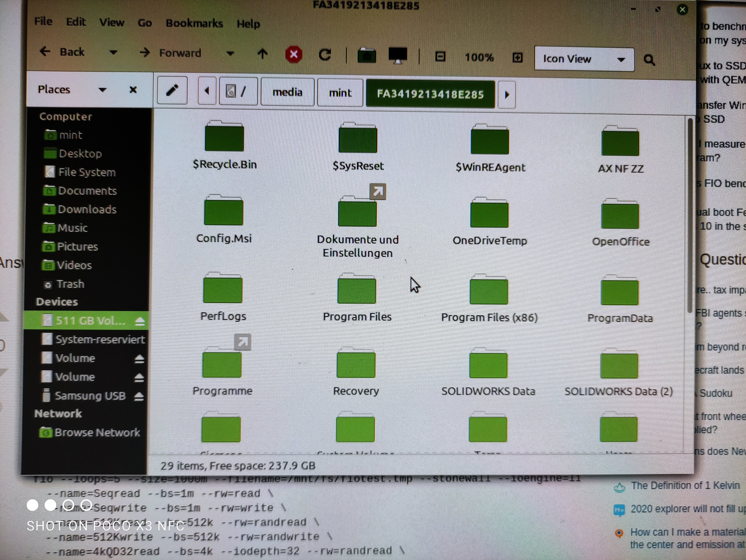Eject the Samsung USB drive
The height and width of the screenshot is (560, 746).
[x=139, y=397]
